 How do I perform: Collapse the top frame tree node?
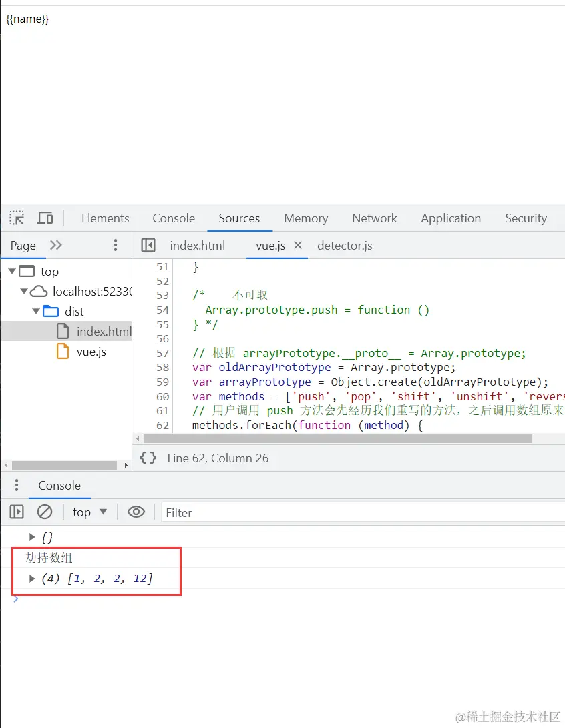(x=12, y=271)
